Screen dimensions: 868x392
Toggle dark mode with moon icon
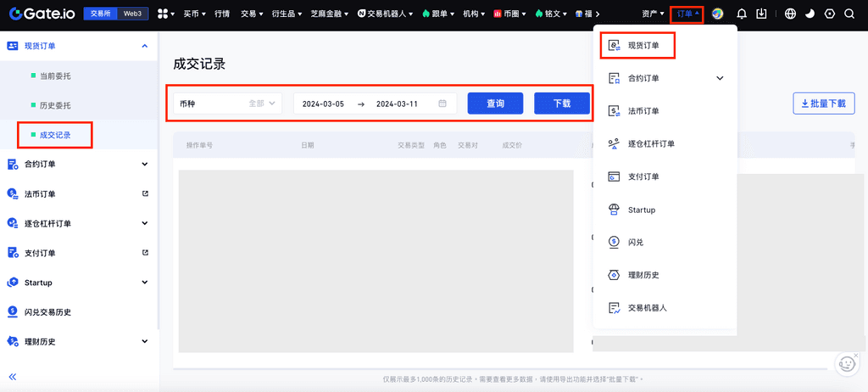pyautogui.click(x=810, y=14)
